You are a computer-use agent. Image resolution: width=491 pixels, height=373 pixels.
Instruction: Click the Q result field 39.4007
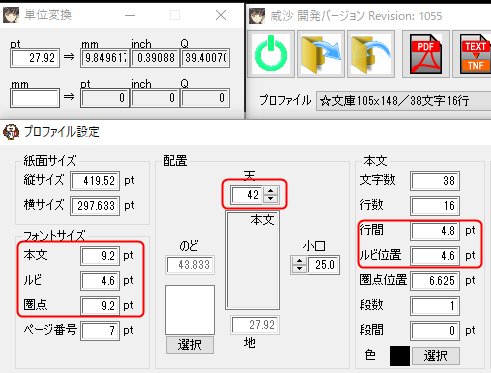(x=205, y=58)
